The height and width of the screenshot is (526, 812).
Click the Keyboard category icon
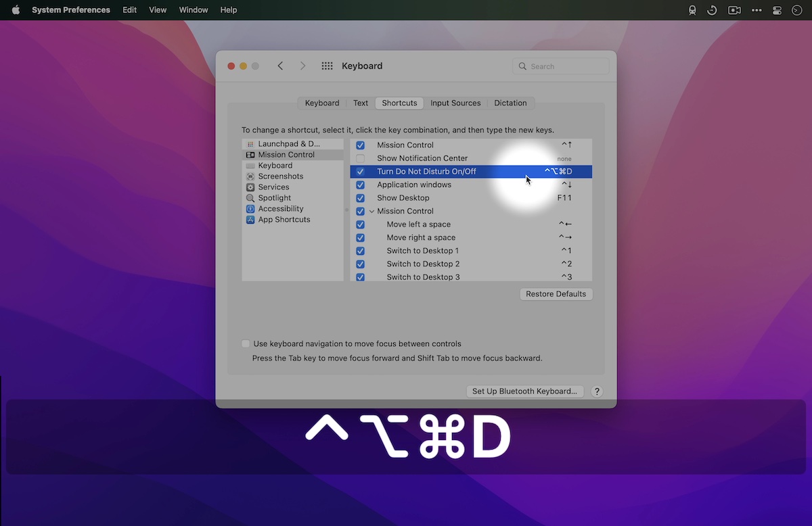click(x=250, y=166)
